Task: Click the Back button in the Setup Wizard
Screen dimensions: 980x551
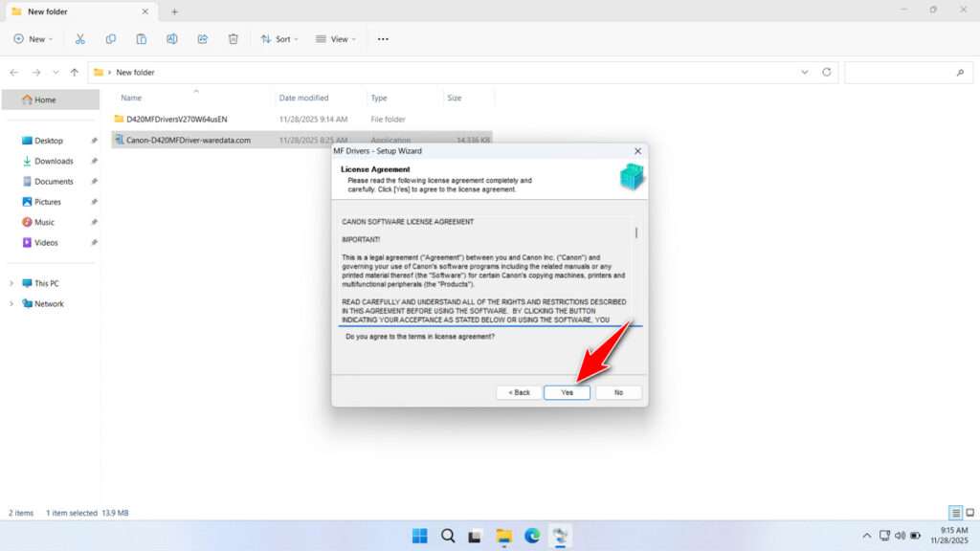Action: tap(517, 392)
